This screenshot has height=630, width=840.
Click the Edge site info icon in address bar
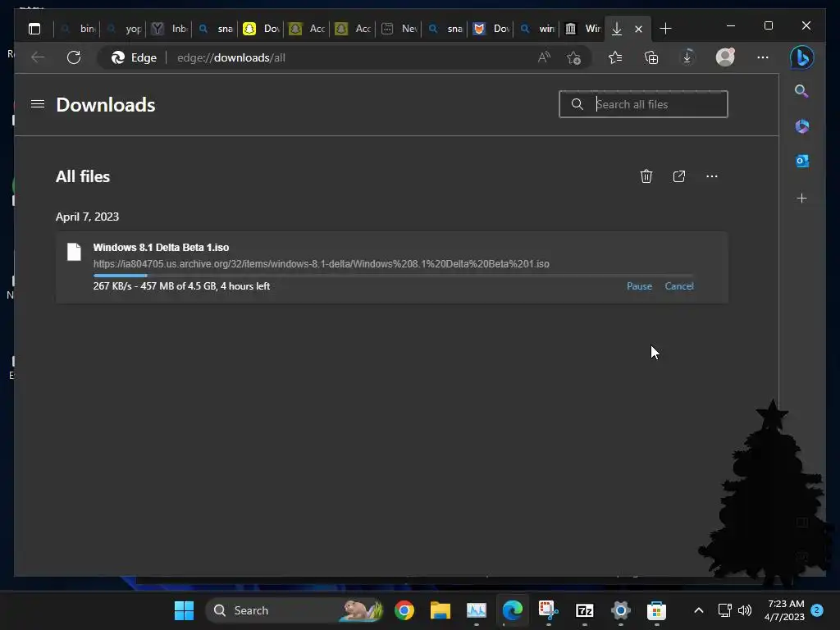click(118, 57)
